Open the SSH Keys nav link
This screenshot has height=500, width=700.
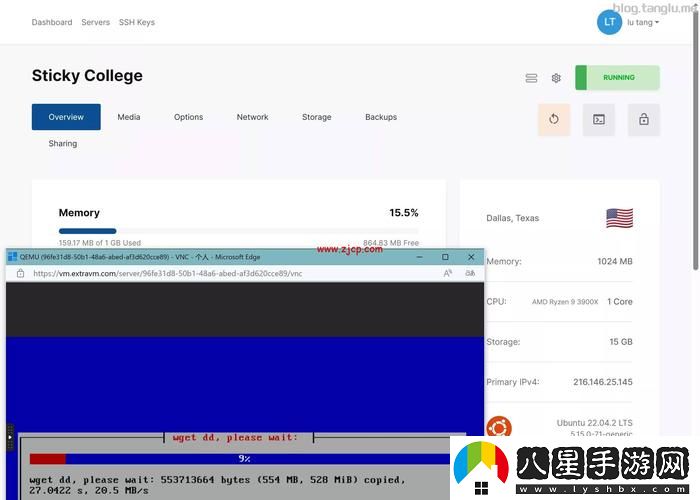coord(137,22)
